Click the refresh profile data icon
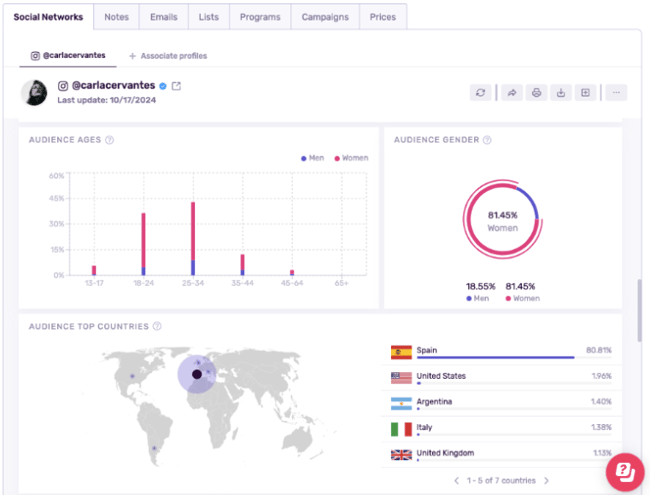This screenshot has height=495, width=650. tap(481, 93)
